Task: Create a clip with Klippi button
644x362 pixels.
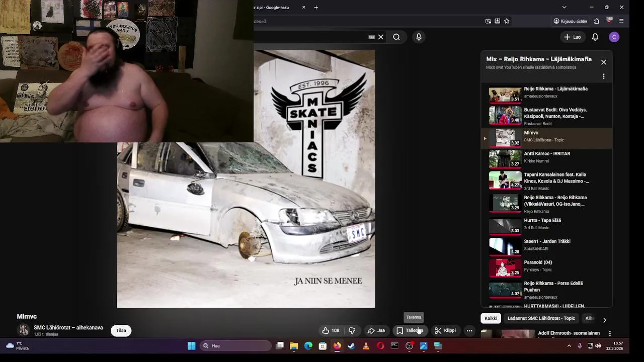Action: pyautogui.click(x=446, y=330)
